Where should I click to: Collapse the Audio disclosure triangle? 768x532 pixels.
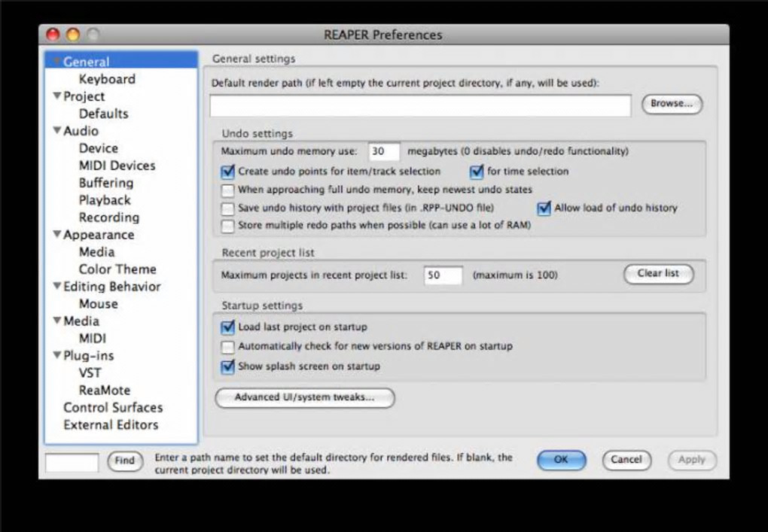point(57,131)
